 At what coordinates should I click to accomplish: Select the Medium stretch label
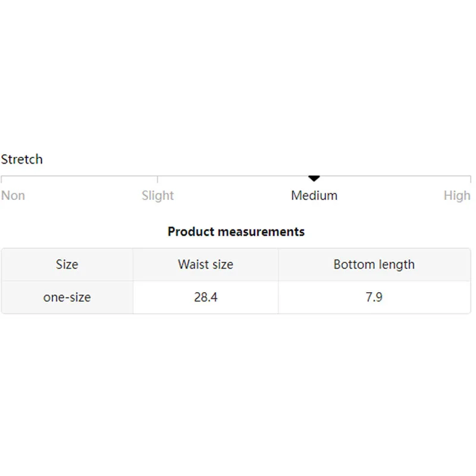point(314,195)
